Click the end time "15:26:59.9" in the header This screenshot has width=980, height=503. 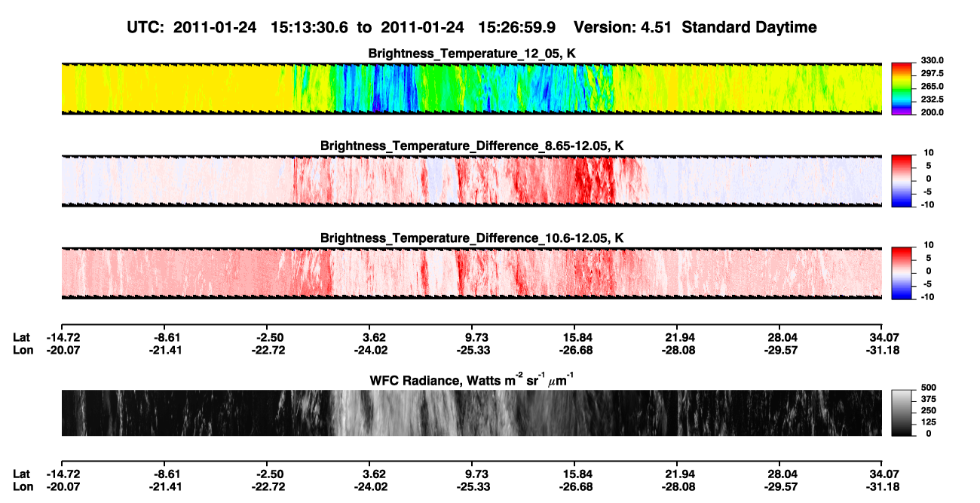click(x=518, y=28)
